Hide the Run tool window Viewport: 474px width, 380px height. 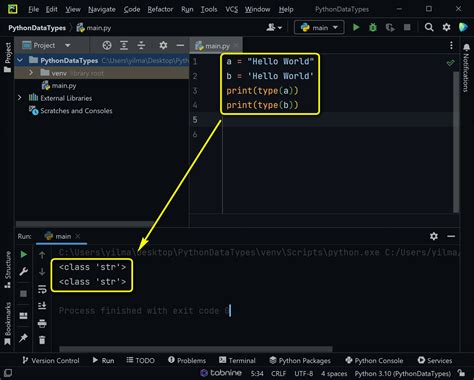coord(451,236)
